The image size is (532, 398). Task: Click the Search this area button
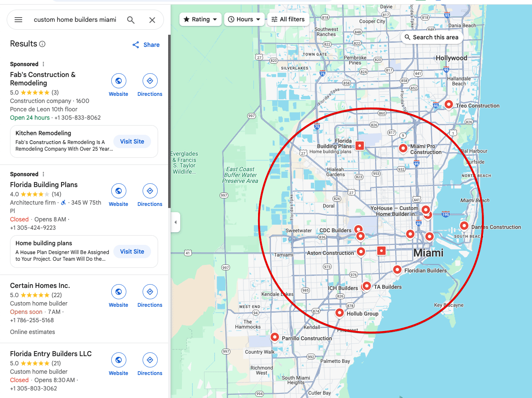point(431,37)
